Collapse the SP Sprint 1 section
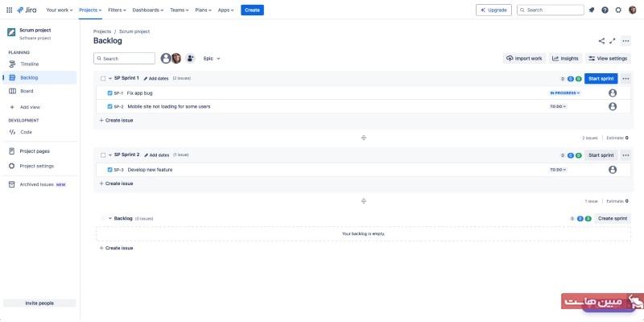The width and height of the screenshot is (644, 322). [110, 78]
